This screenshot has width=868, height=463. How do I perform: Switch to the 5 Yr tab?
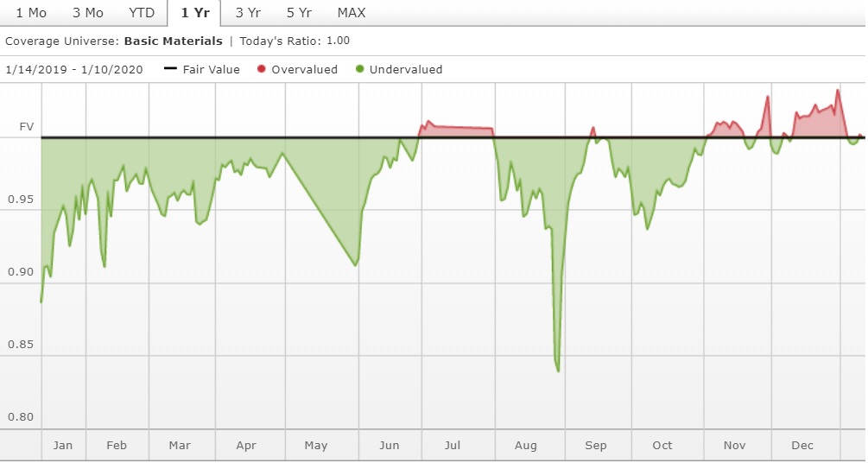point(299,13)
